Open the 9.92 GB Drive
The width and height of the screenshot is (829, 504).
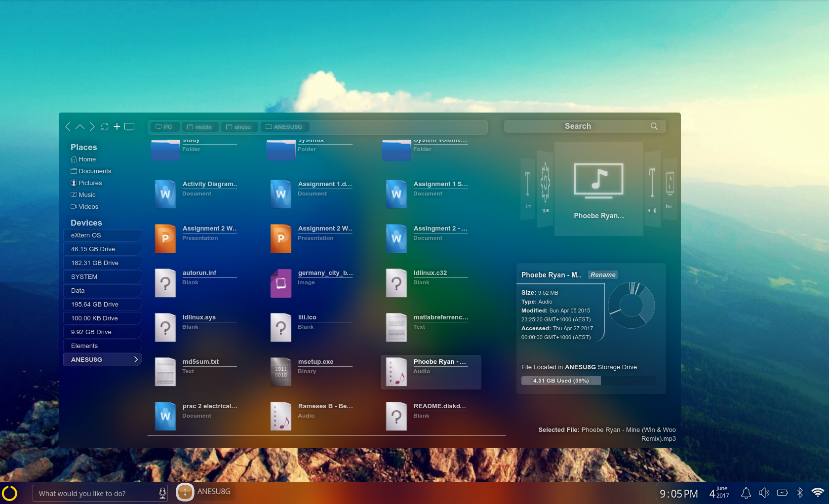103,332
